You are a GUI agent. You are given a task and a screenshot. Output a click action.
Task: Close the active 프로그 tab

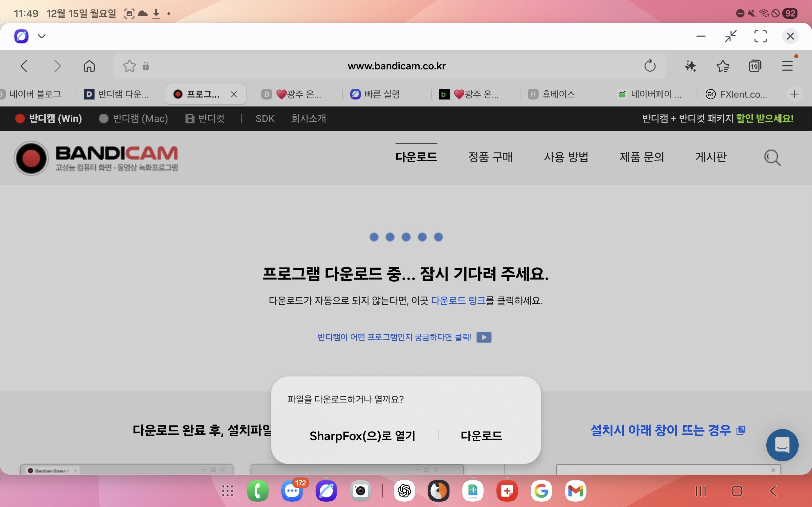[234, 94]
